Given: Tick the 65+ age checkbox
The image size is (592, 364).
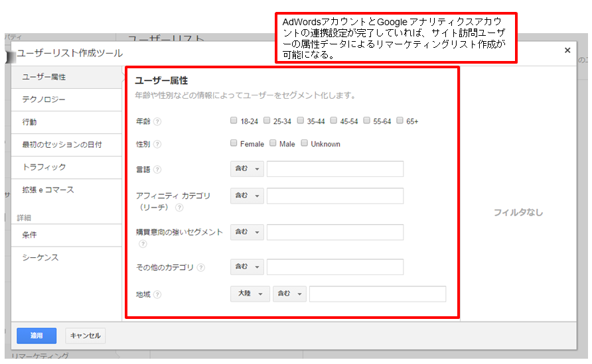Looking at the screenshot, I should (x=400, y=121).
